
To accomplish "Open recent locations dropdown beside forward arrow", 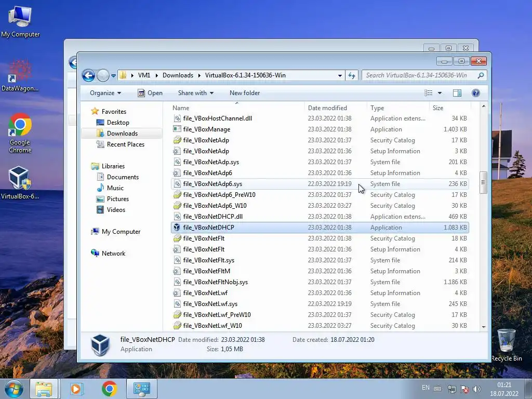I will tap(113, 76).
